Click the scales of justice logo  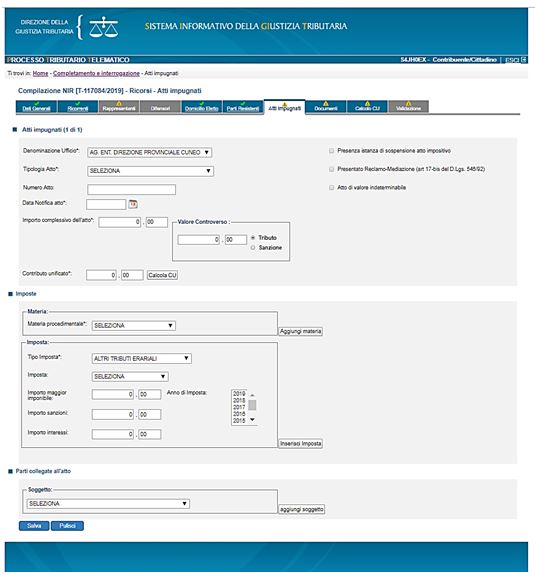click(104, 27)
